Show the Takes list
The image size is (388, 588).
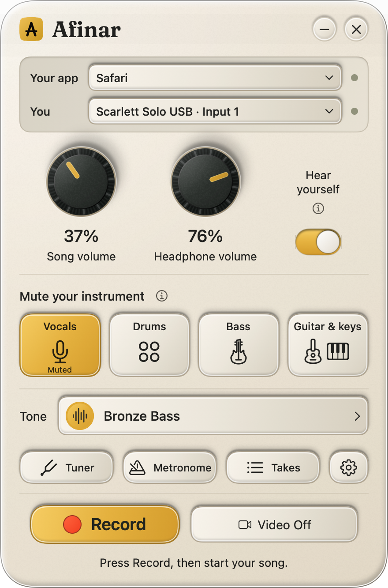pyautogui.click(x=273, y=467)
